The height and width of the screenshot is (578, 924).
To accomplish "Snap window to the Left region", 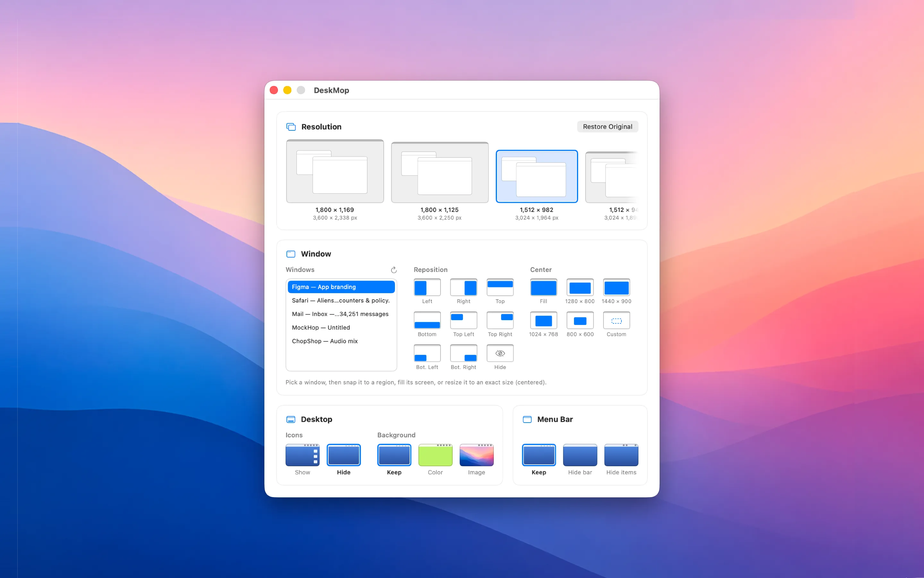I will [427, 287].
